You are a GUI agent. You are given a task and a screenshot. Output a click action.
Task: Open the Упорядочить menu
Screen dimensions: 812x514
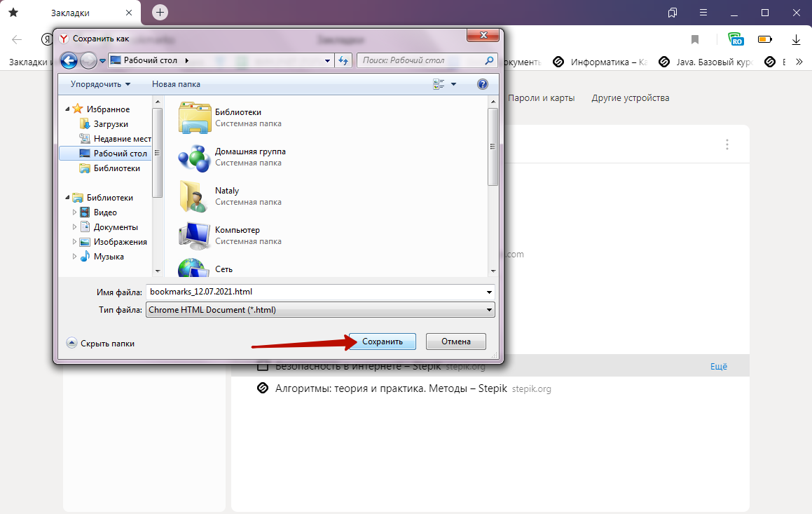pyautogui.click(x=100, y=84)
